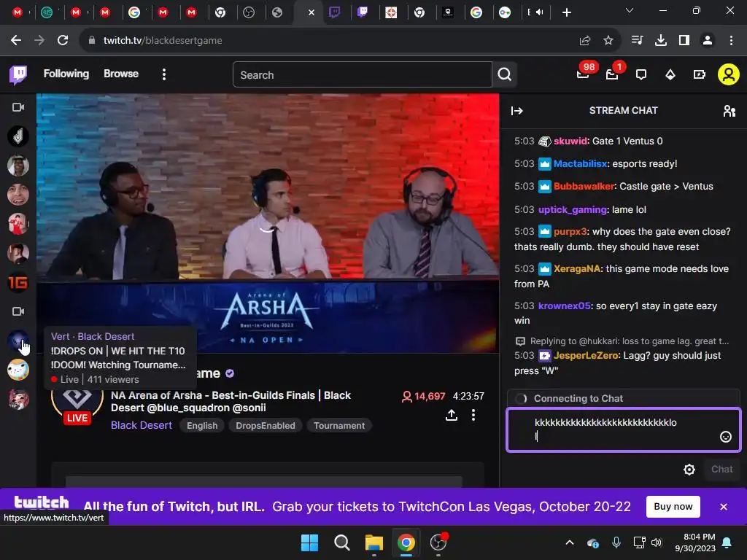Click the share upload icon under the stream
This screenshot has height=560, width=747.
[x=452, y=415]
